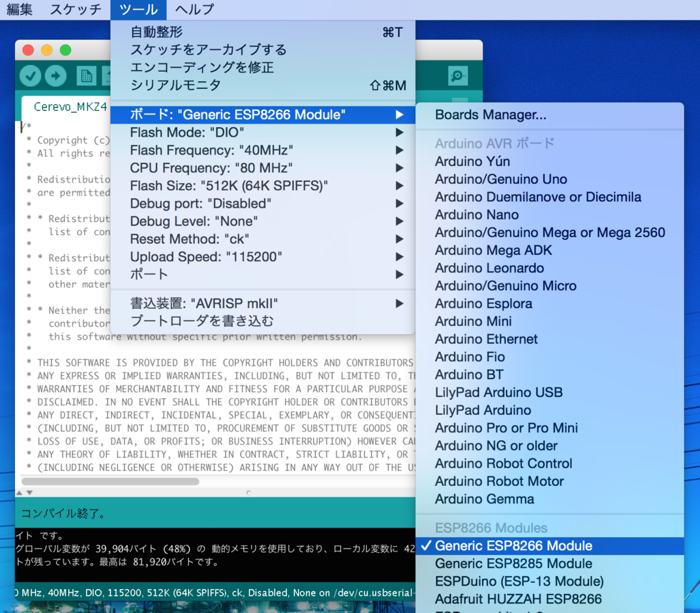Click the board info status line at bottom

point(215,593)
